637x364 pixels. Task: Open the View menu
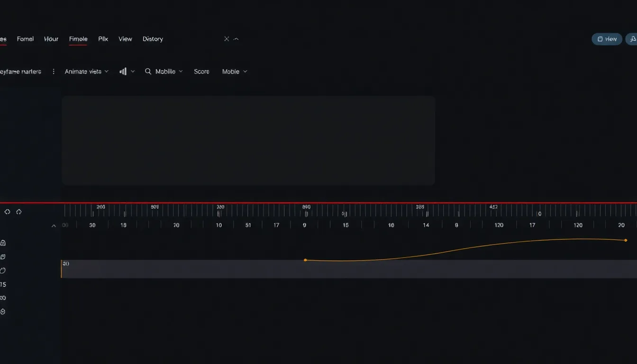pyautogui.click(x=125, y=39)
